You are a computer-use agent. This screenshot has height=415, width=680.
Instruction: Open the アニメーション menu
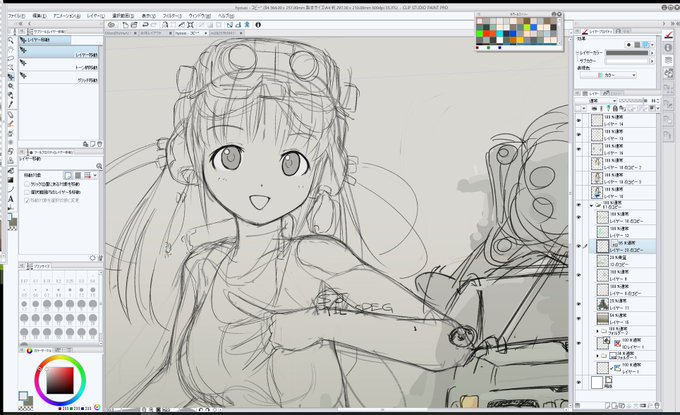click(x=66, y=16)
